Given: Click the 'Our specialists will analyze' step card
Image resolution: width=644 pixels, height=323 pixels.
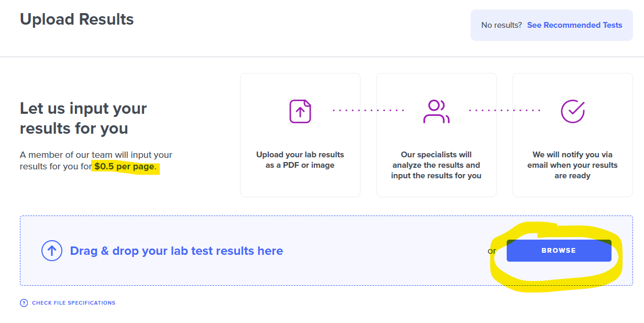Looking at the screenshot, I should pyautogui.click(x=436, y=135).
